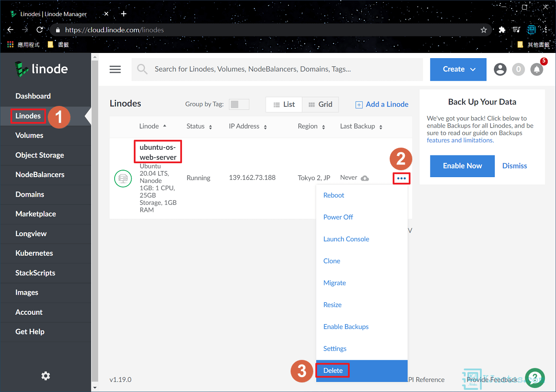Sort the table by the IP Address column

[x=248, y=126]
